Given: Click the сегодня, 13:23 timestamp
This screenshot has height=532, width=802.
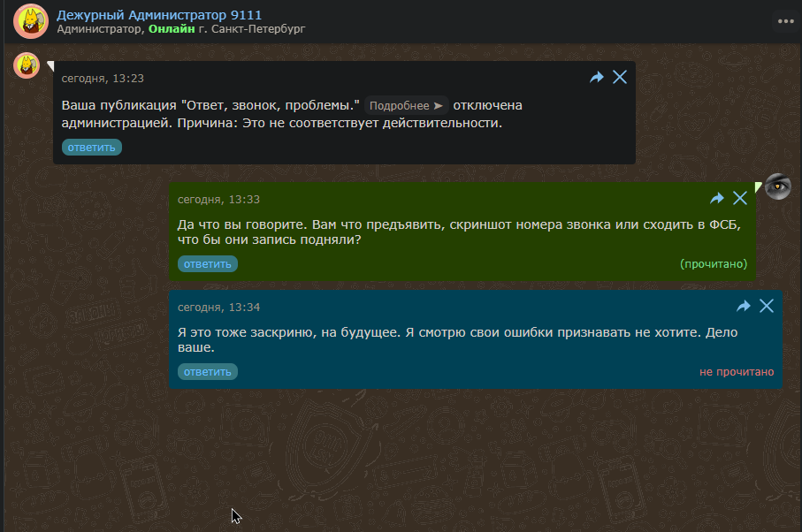Looking at the screenshot, I should pos(103,79).
